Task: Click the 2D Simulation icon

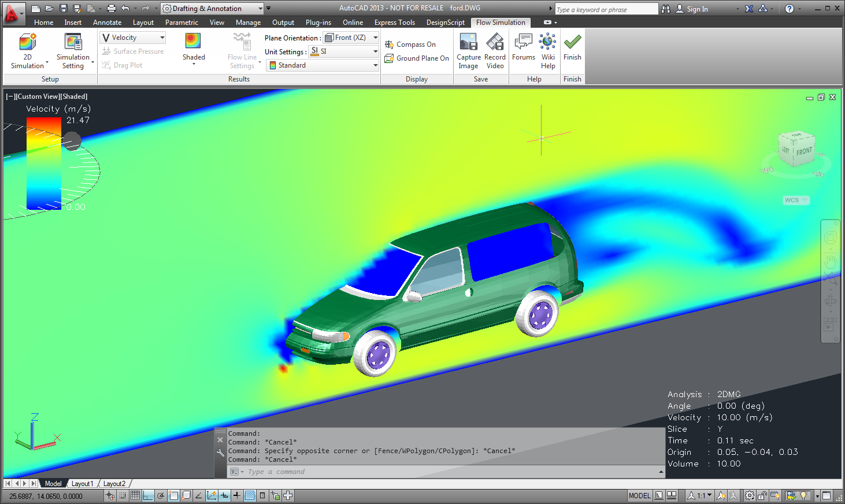Action: 27,43
